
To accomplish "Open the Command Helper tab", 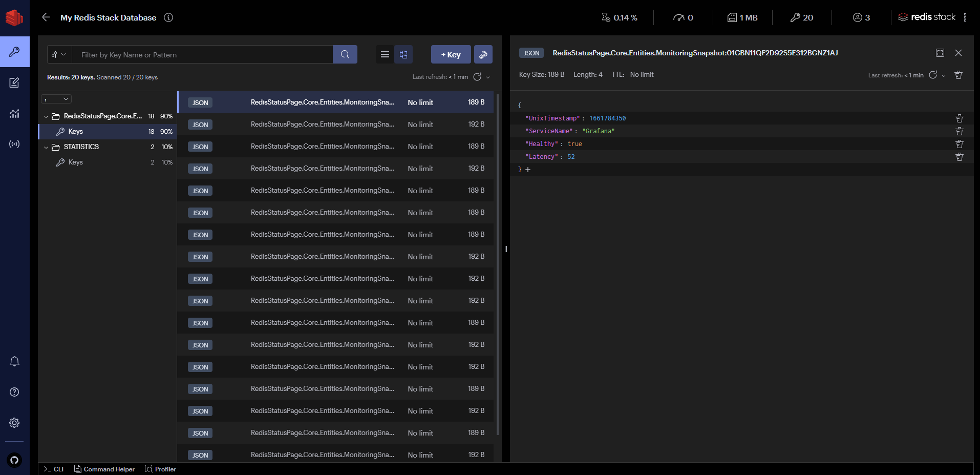I will (104, 469).
